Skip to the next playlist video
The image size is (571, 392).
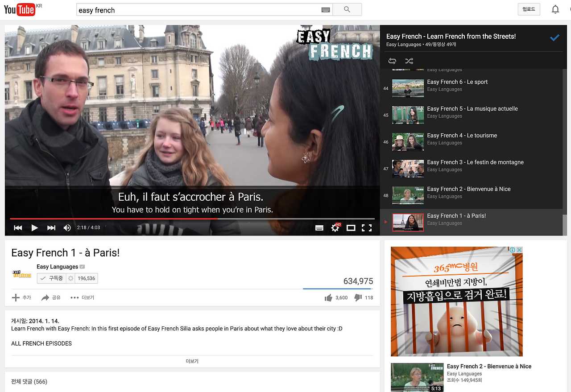51,228
